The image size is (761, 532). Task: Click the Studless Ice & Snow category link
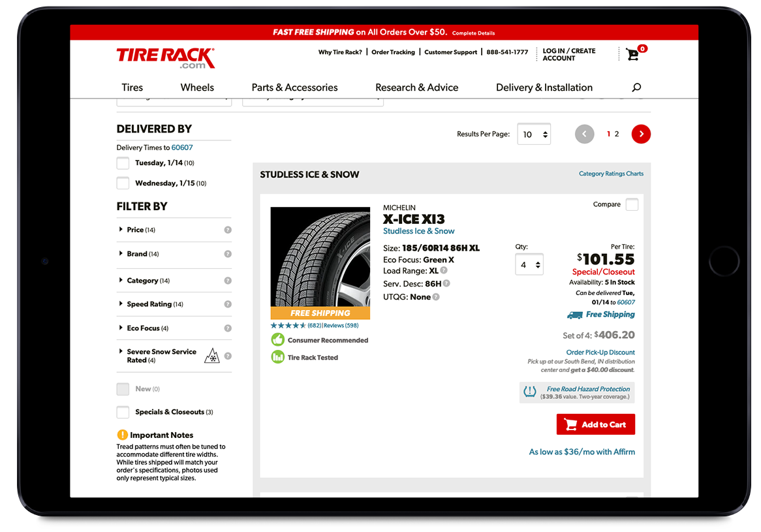click(419, 231)
